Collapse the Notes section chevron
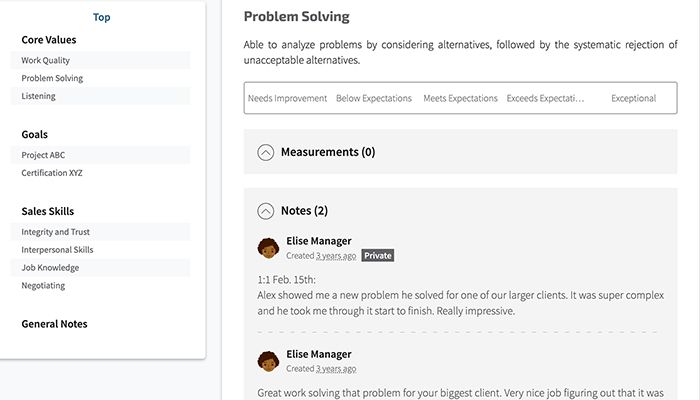The width and height of the screenshot is (700, 400). [x=265, y=211]
